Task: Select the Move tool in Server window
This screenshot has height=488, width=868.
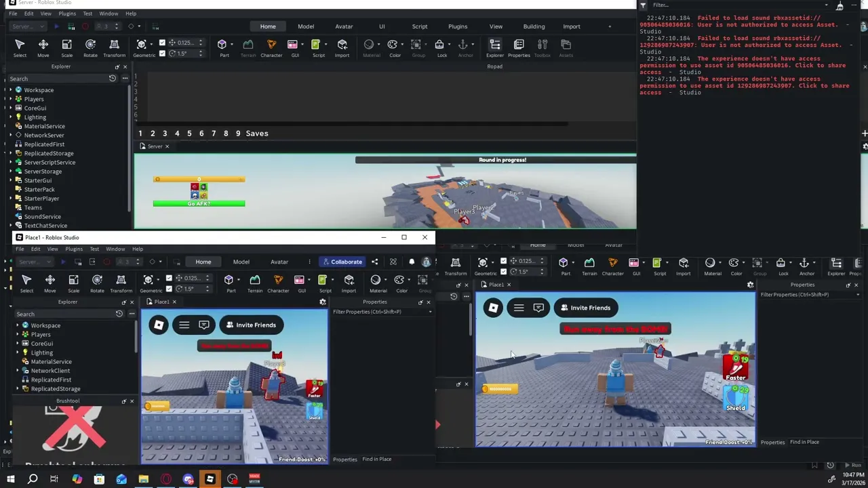Action: 43,47
